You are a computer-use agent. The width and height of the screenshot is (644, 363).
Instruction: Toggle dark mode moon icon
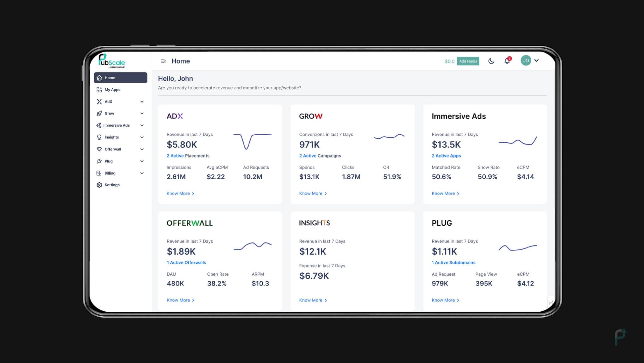491,61
